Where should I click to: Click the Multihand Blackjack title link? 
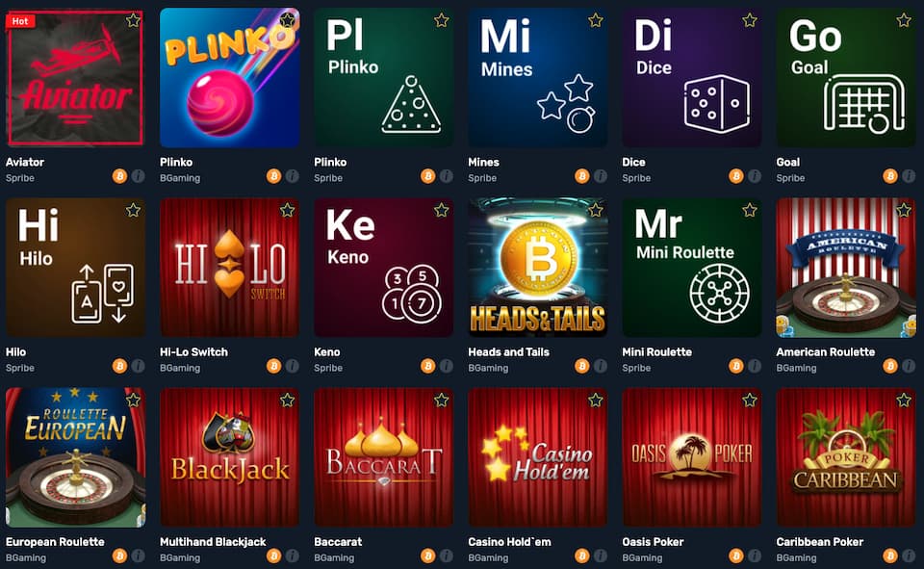tap(213, 541)
